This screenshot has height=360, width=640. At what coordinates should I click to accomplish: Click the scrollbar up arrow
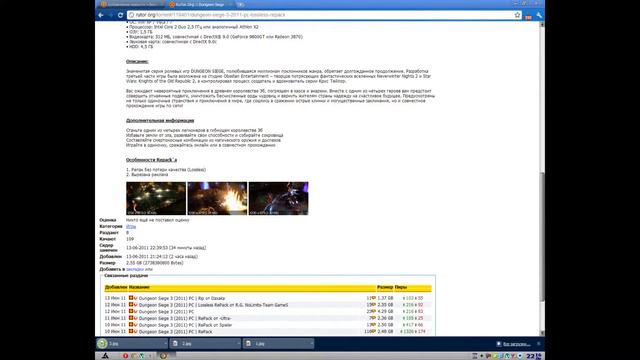coord(542,24)
